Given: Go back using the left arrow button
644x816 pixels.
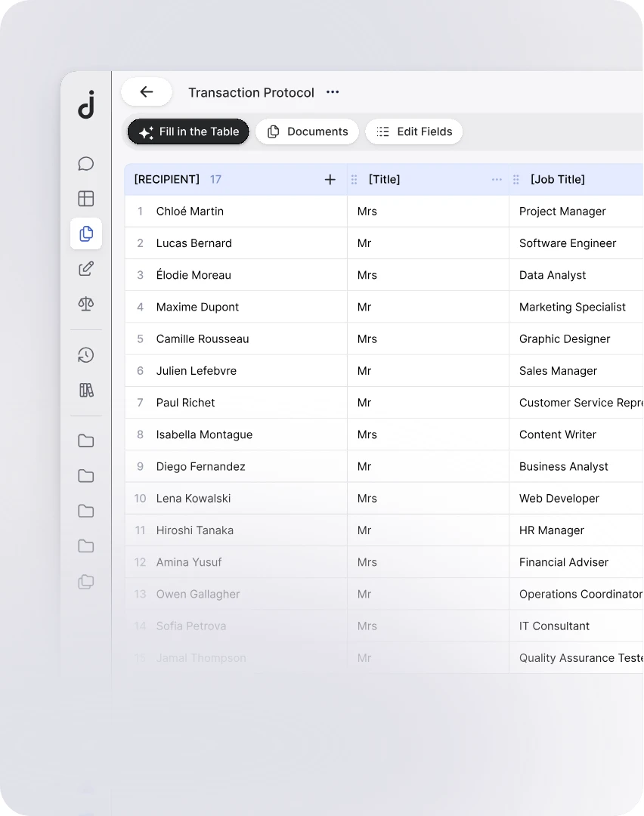Looking at the screenshot, I should (147, 92).
